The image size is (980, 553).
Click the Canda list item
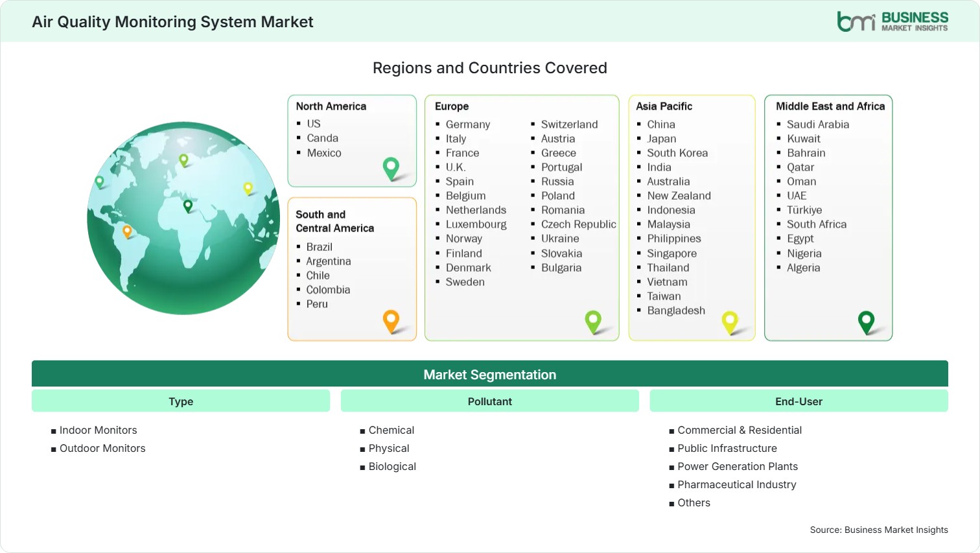[x=323, y=138]
